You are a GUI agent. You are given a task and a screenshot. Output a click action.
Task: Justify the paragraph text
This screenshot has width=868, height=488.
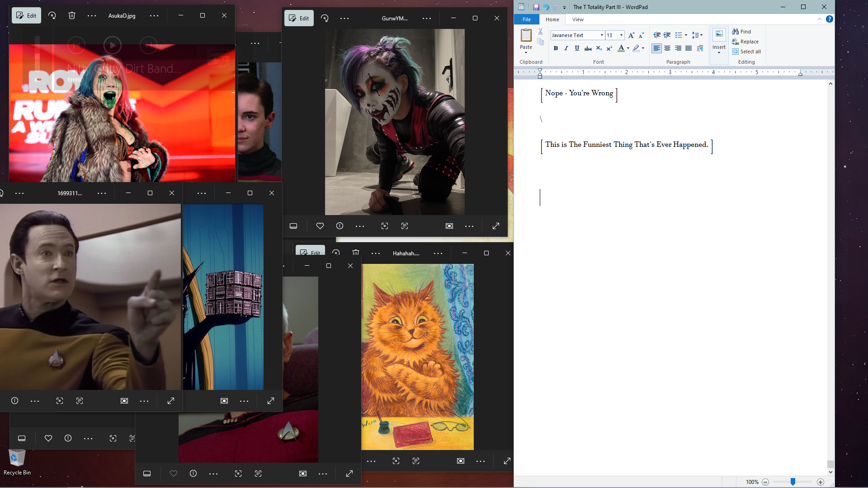tap(689, 48)
